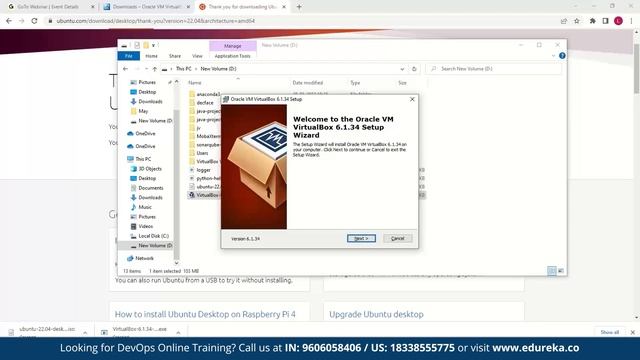Image resolution: width=640 pixels, height=360 pixels.
Task: Select the ubuntu-22 ISO file in list
Action: (x=208, y=187)
